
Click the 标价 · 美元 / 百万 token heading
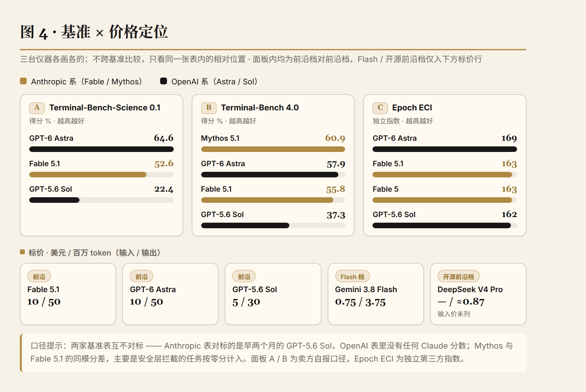tap(94, 253)
